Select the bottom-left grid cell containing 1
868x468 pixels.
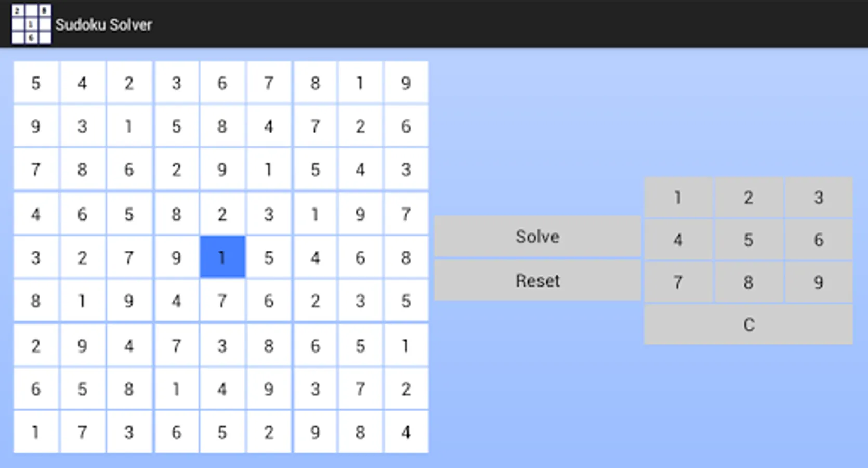point(36,432)
